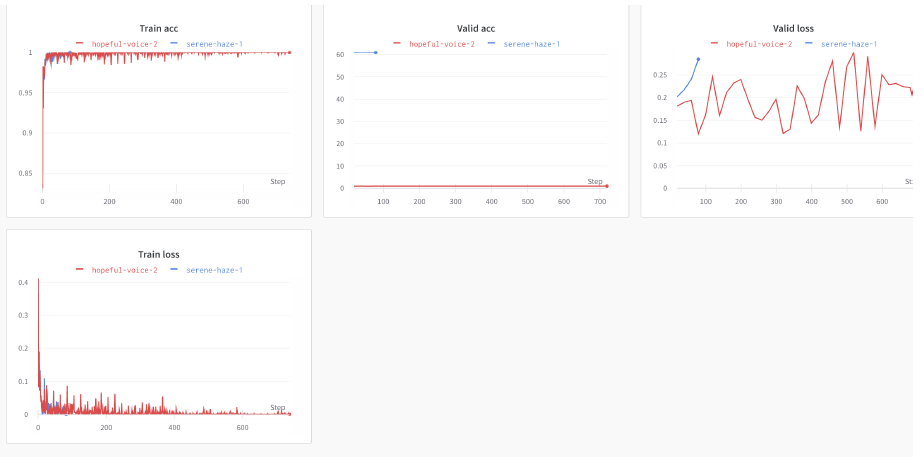Click serene-haze-1 legend in Train acc chart
The height and width of the screenshot is (459, 924).
click(214, 44)
